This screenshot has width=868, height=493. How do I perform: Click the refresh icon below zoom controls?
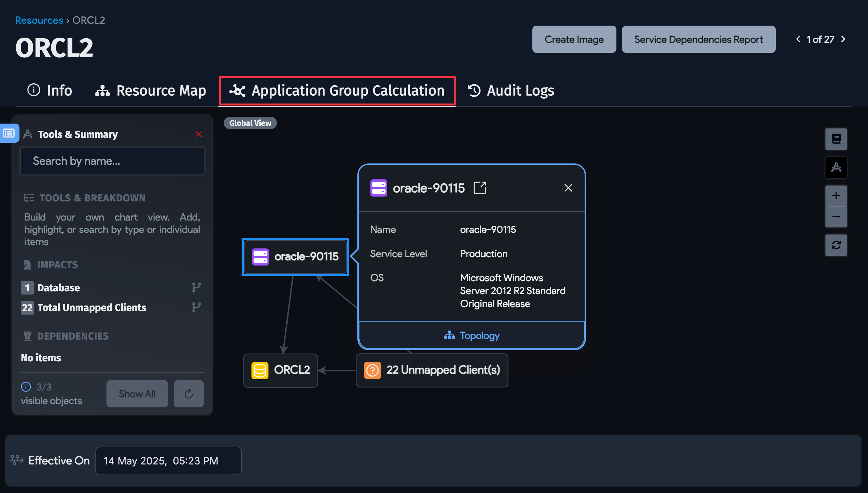point(836,245)
